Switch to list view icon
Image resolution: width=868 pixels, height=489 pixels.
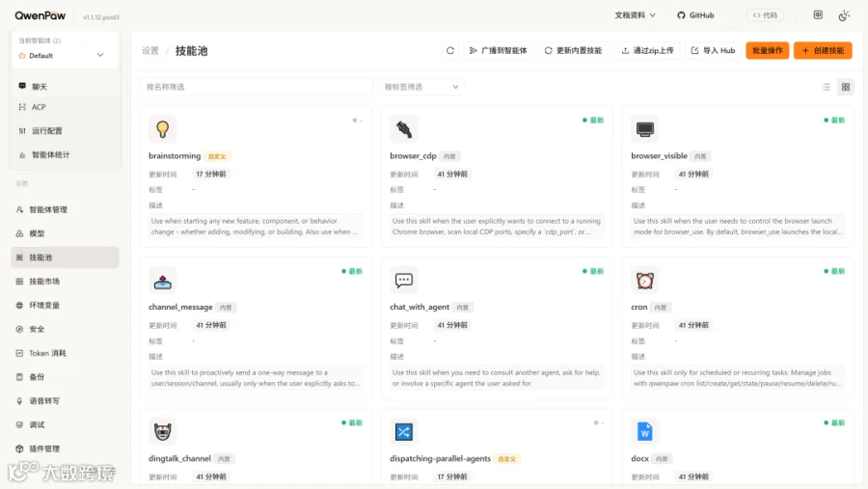[x=826, y=87]
